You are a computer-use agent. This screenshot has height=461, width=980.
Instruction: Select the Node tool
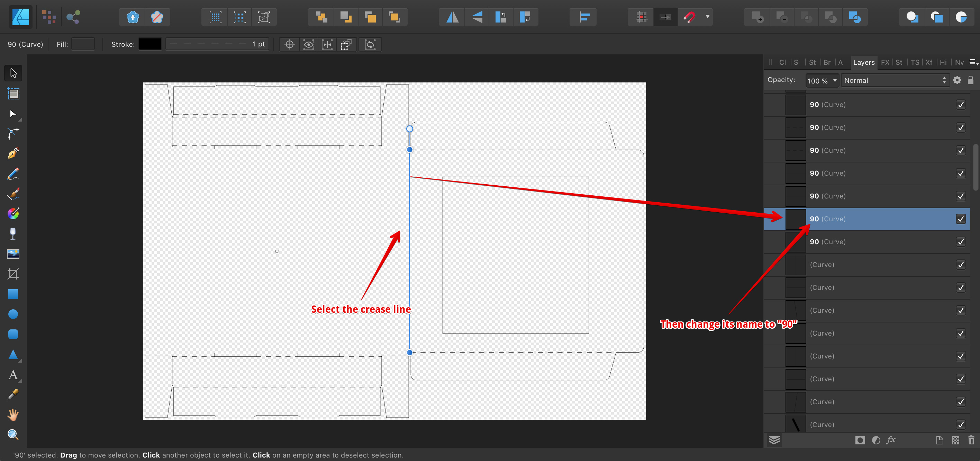point(13,114)
